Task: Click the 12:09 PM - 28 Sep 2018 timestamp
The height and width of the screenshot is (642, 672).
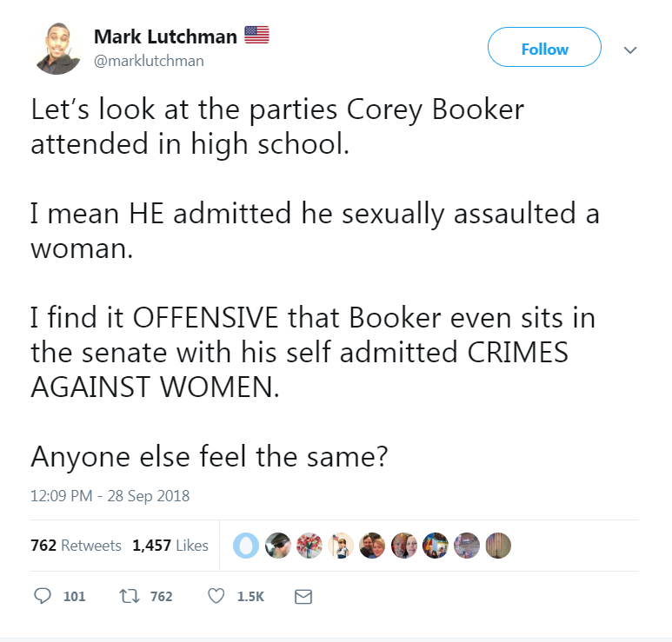Action: 110,495
